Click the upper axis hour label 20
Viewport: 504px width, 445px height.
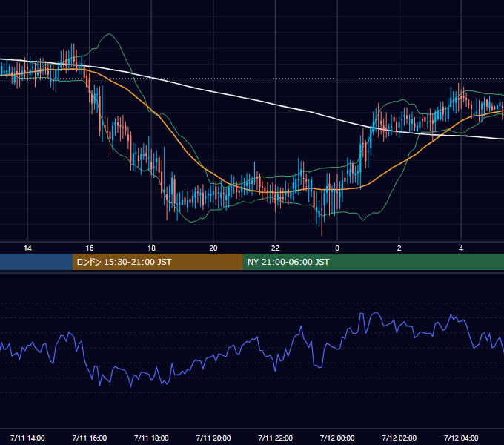click(x=213, y=248)
